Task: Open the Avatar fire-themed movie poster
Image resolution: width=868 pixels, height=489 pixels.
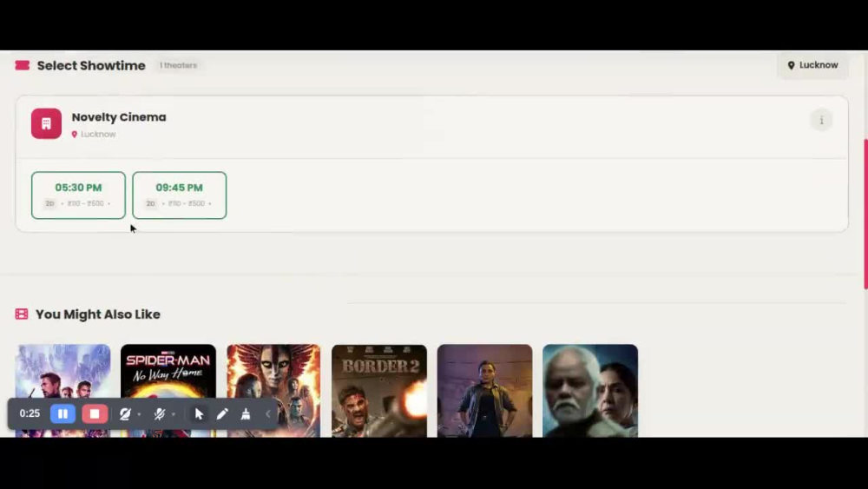Action: pos(273,391)
